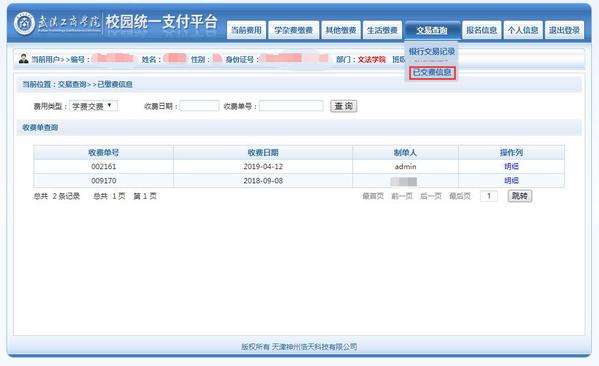Viewport: 599px width, 366px height.
Task: Select 已交费信息 menu entry
Action: [x=432, y=73]
